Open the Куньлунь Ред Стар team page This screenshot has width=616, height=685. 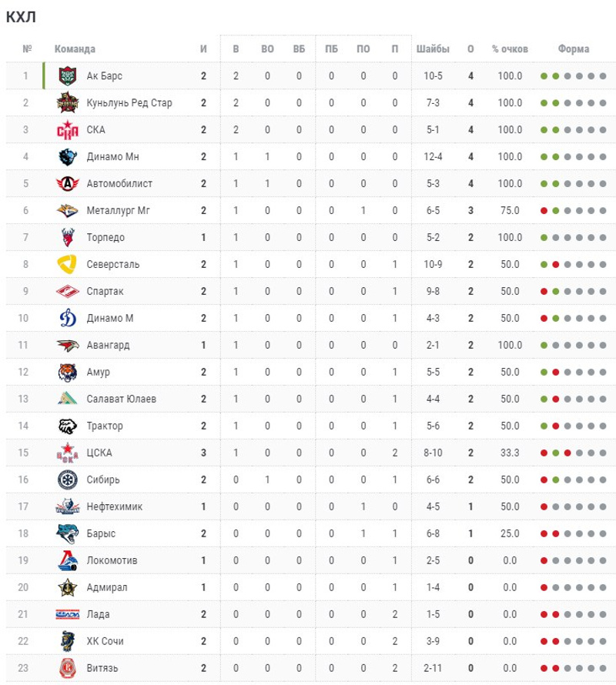129,103
